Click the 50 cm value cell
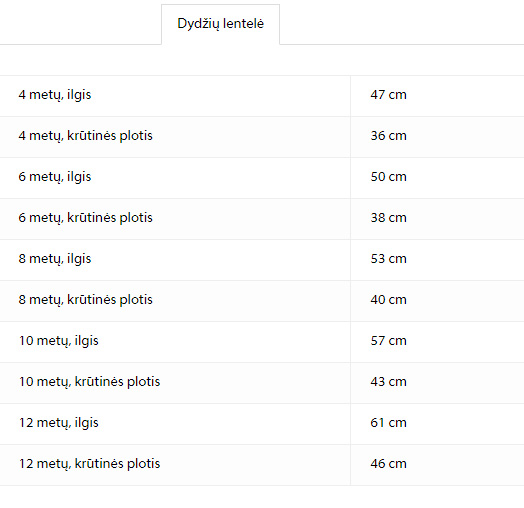This screenshot has width=524, height=508. click(x=388, y=177)
